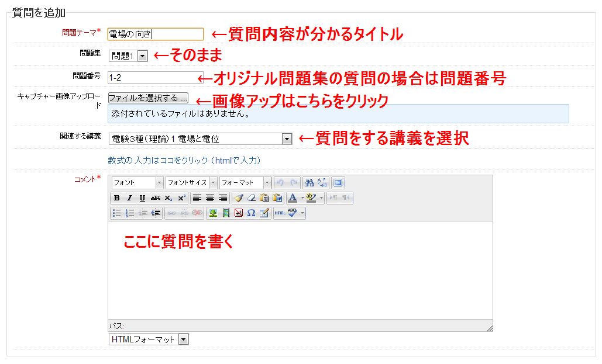Center-align the comment text
This screenshot has width=602, height=364.
209,198
